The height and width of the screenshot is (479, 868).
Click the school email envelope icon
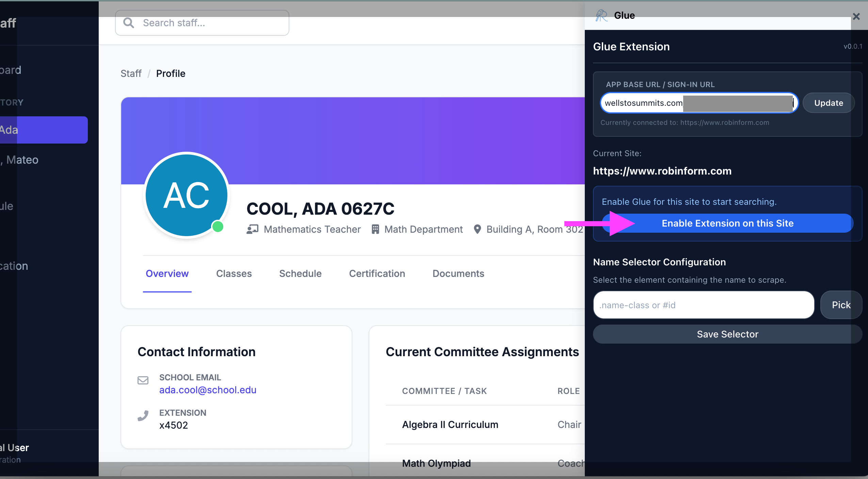pyautogui.click(x=143, y=380)
